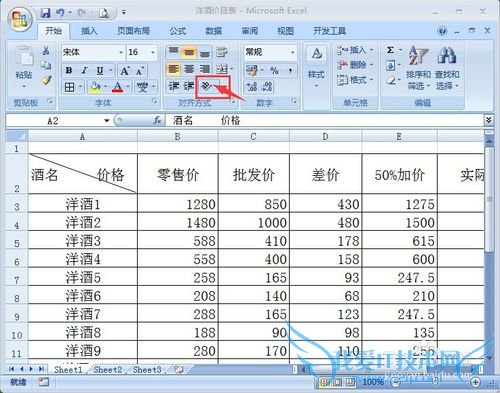Switch to 审阅 ribbon tab
This screenshot has width=500, height=393.
250,31
